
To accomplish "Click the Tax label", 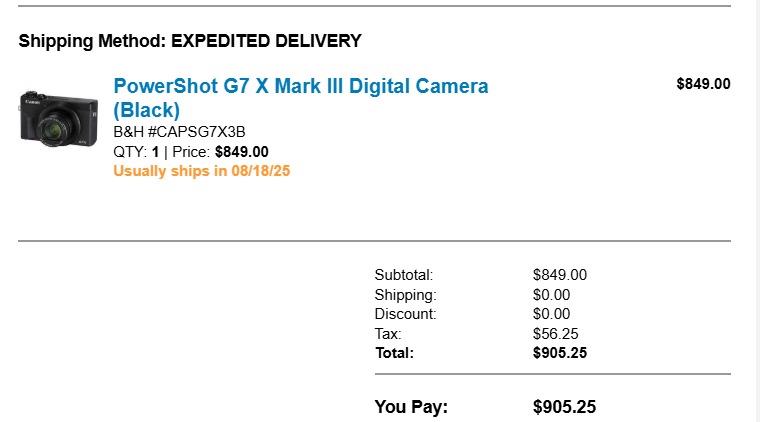I will click(388, 334).
